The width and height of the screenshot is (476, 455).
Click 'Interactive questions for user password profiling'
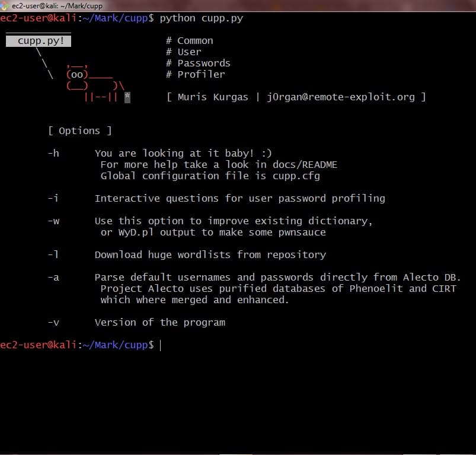coord(240,198)
